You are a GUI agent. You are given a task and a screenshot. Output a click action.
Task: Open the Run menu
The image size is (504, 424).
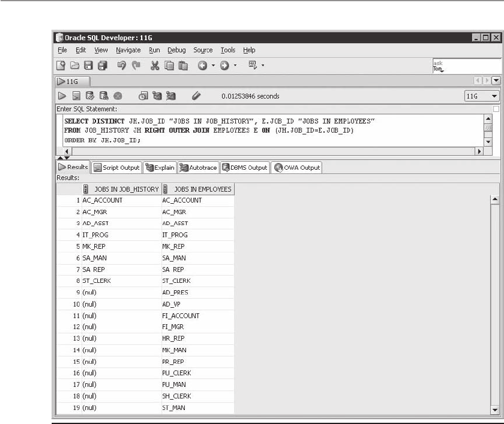pos(154,50)
